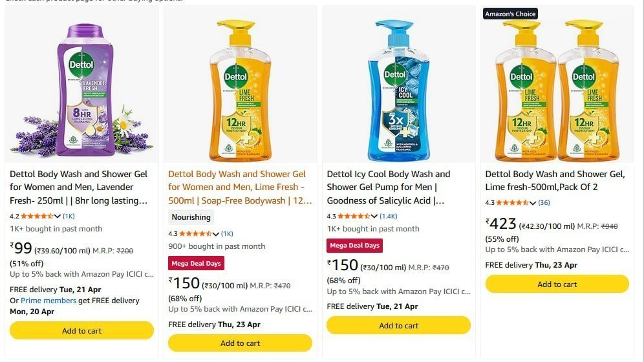Open Dettol Icy Cool Body Wash title link
This screenshot has height=362, width=644.
(389, 187)
